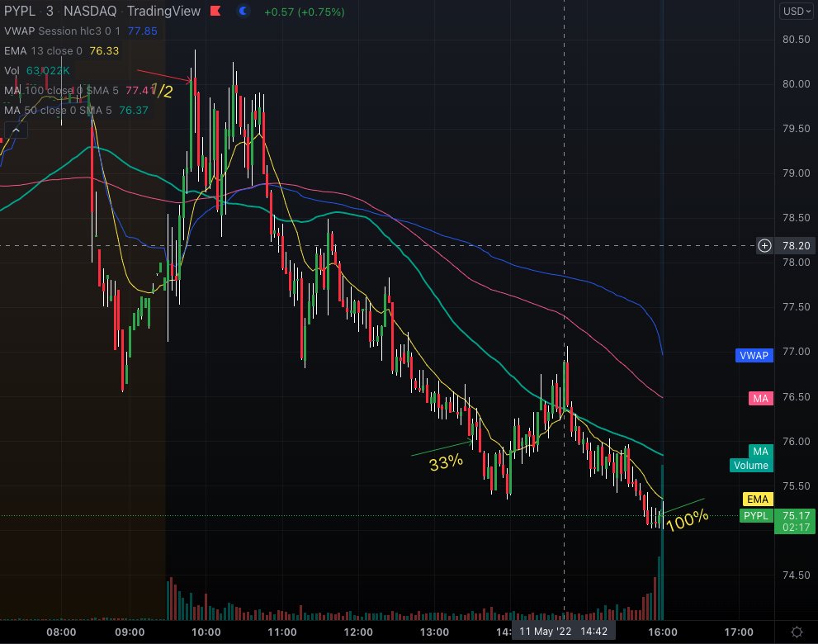
Task: Click the teal Volume label on the price scale
Action: pyautogui.click(x=750, y=465)
